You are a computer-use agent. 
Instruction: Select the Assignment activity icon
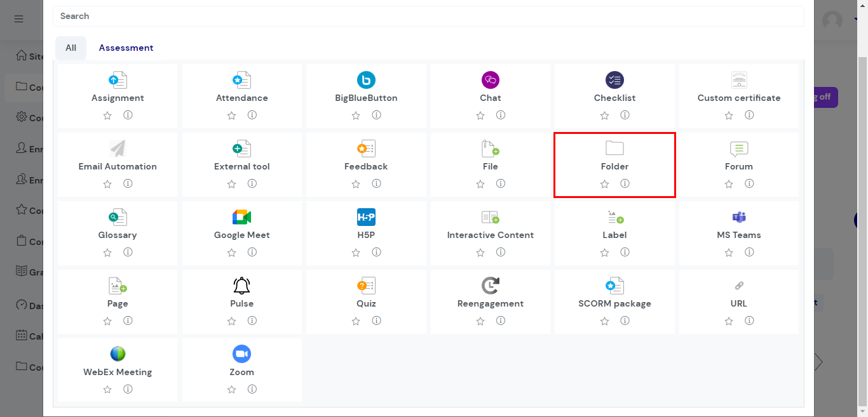(x=118, y=80)
